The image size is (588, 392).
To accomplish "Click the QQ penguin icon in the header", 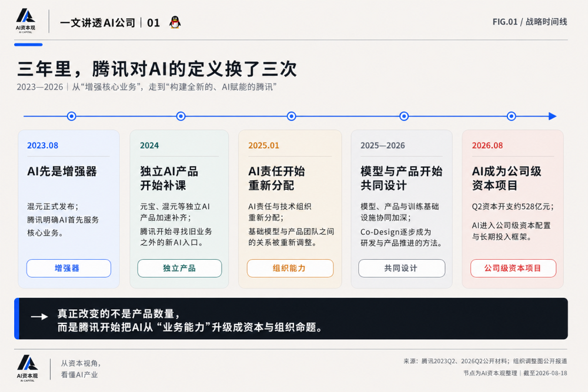I will click(x=175, y=22).
